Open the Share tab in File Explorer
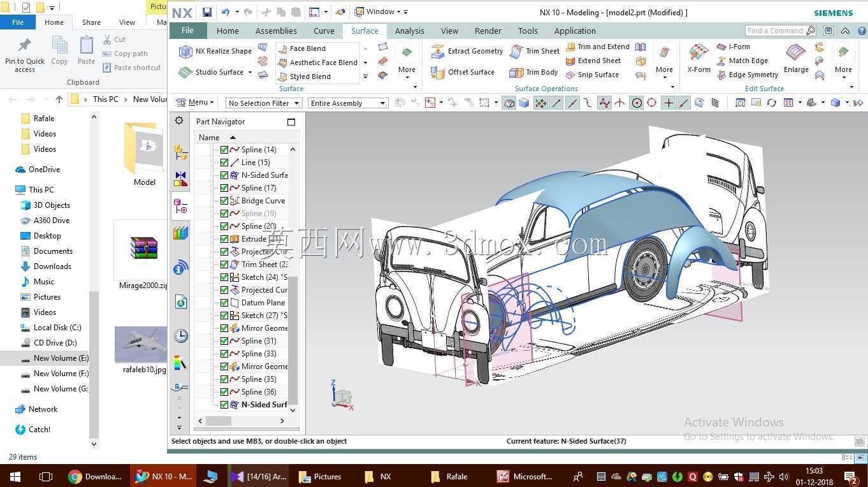868x487 pixels. click(91, 22)
